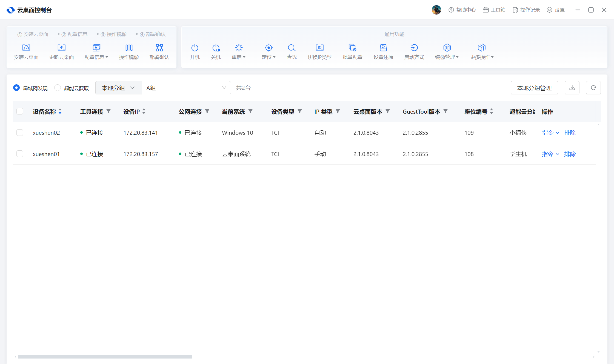The image size is (614, 364).
Task: Sort by 座位编号 column
Action: (x=492, y=111)
